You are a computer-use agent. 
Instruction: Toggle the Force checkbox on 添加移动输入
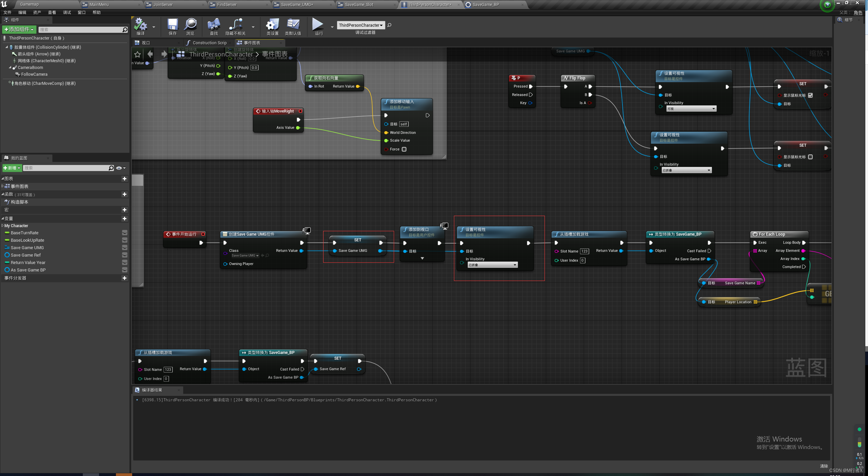click(x=404, y=149)
